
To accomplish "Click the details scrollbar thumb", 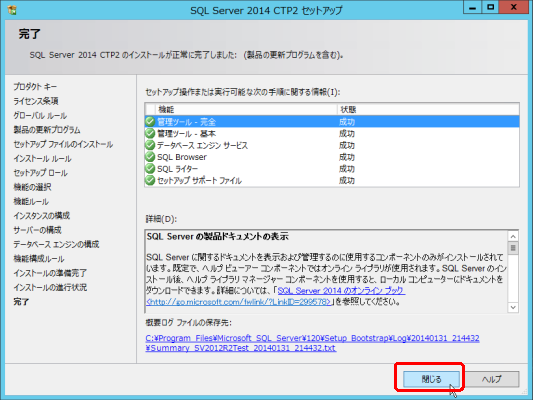I will (x=513, y=248).
